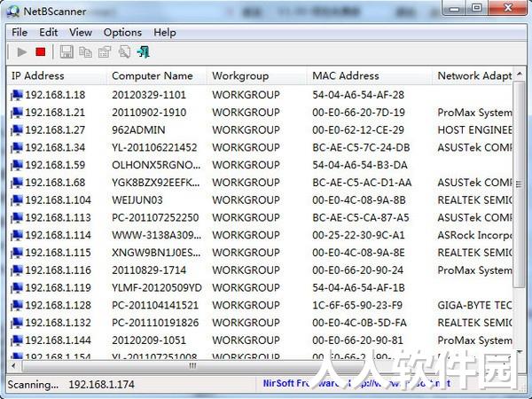Select computer icon for 192.168.1.128
The width and height of the screenshot is (532, 399).
click(x=17, y=305)
